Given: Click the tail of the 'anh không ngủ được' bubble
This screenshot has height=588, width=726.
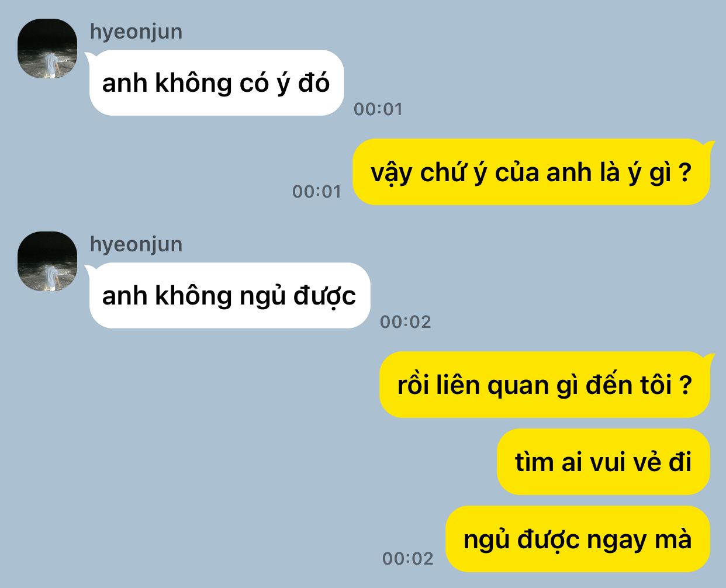Looking at the screenshot, I should point(89,269).
